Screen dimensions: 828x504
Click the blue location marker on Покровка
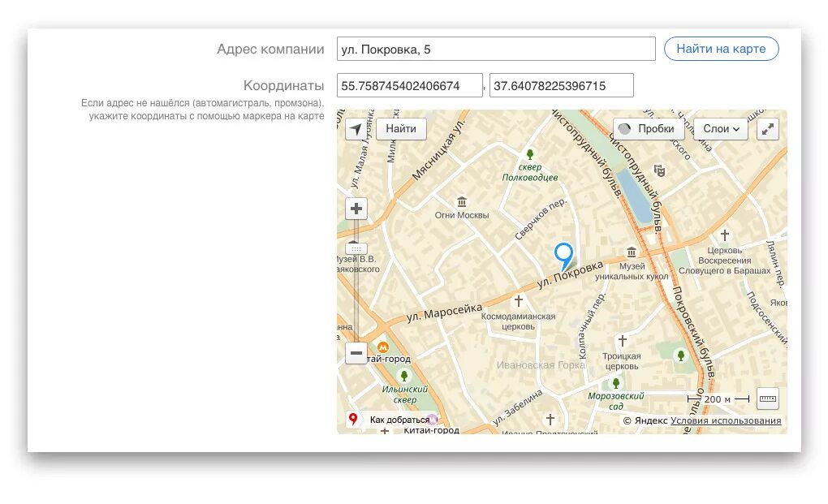(563, 256)
